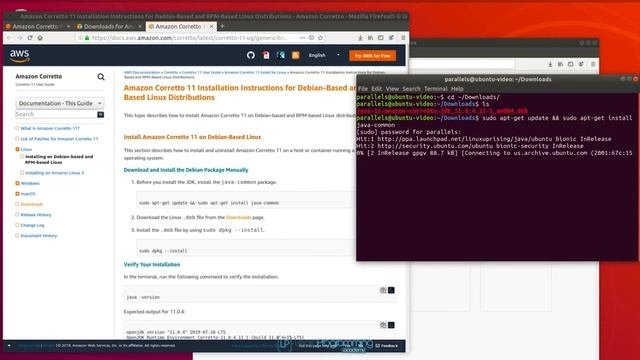
Task: Click the AWS logo
Action: pyautogui.click(x=20, y=56)
